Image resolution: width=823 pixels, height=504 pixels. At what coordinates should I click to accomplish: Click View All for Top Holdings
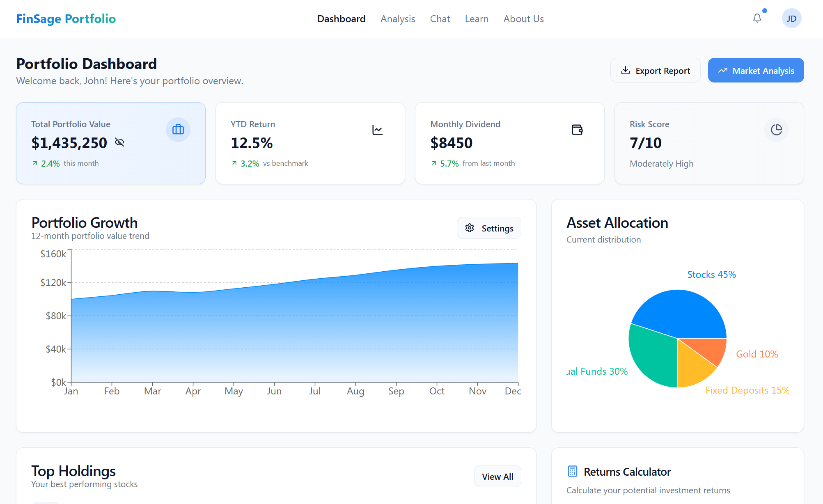point(497,477)
